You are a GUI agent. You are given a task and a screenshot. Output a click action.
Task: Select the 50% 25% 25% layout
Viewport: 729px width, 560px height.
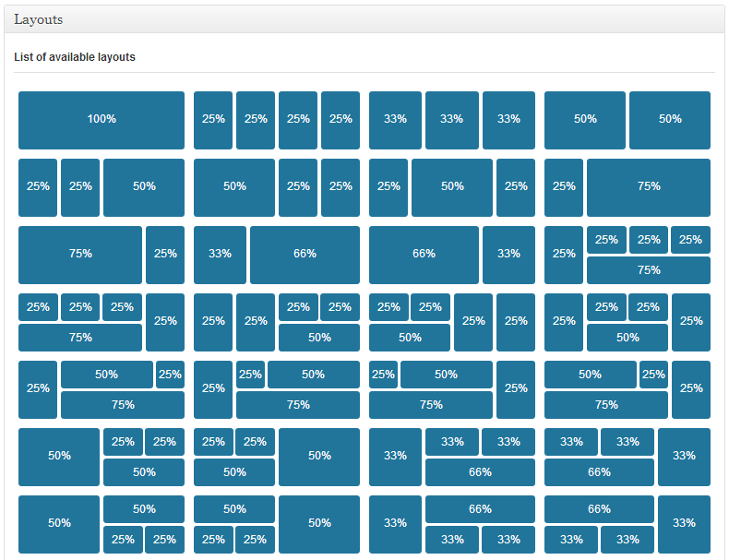click(x=277, y=187)
